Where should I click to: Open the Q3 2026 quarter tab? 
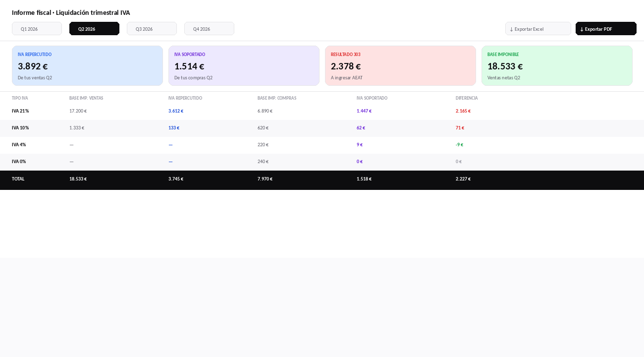pyautogui.click(x=152, y=29)
